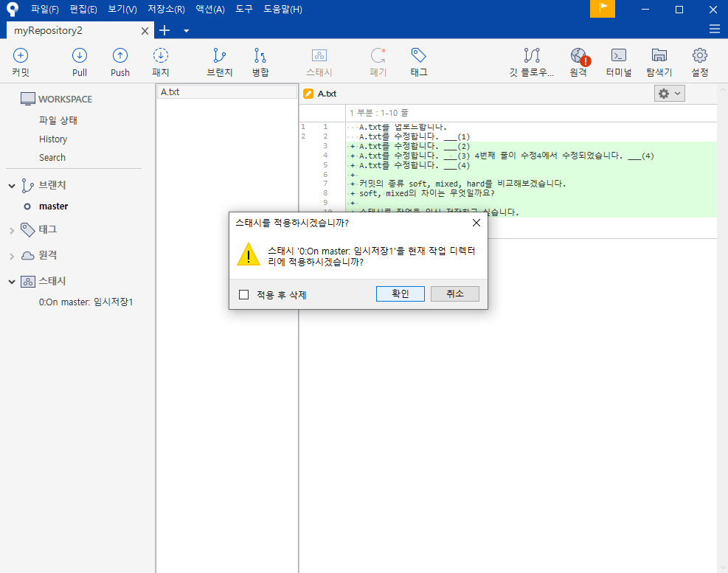Open the 편집(E) menu
The image size is (728, 573).
83,10
